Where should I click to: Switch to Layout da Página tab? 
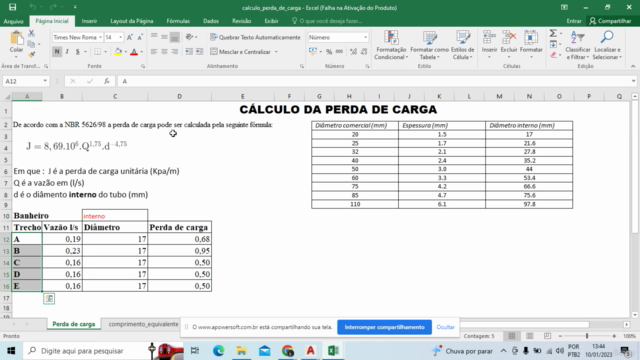pos(131,21)
